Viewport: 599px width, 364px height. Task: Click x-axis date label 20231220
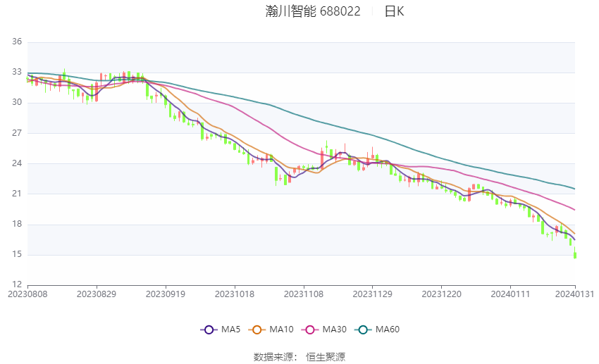(442, 294)
